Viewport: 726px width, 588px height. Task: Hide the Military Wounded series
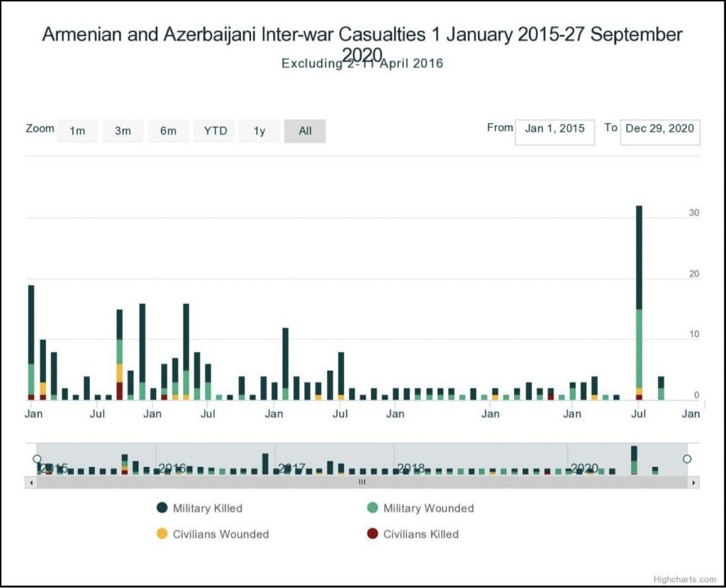point(428,508)
